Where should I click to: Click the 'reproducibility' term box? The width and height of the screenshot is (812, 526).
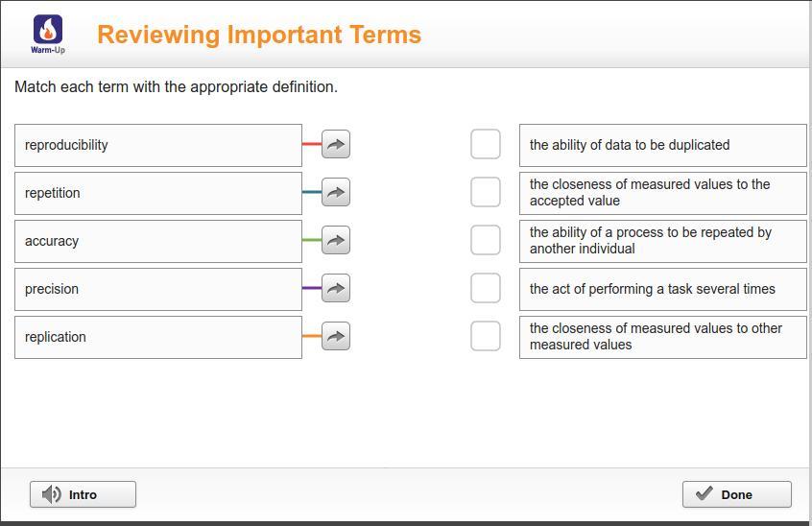pyautogui.click(x=158, y=145)
